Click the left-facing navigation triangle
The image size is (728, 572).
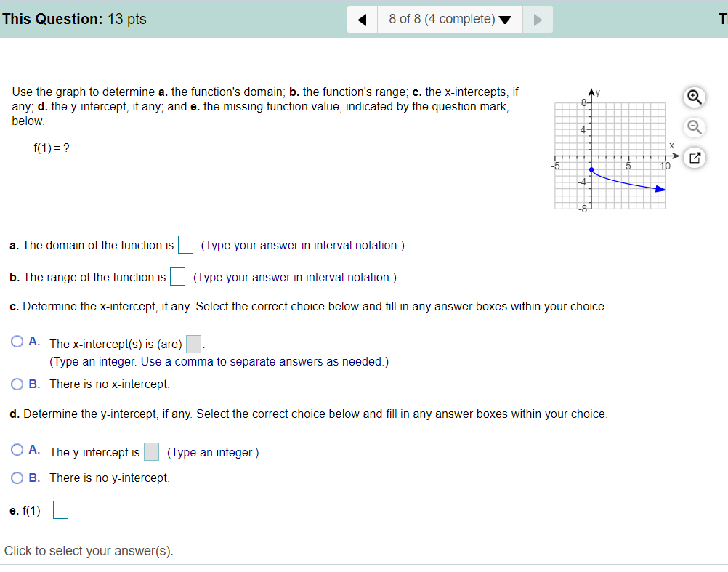click(362, 19)
